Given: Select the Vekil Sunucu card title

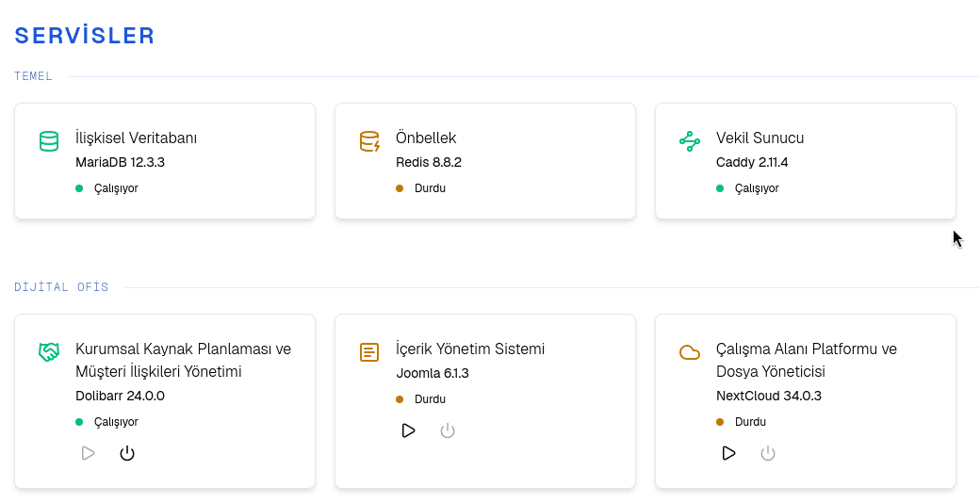Looking at the screenshot, I should click(x=760, y=138).
